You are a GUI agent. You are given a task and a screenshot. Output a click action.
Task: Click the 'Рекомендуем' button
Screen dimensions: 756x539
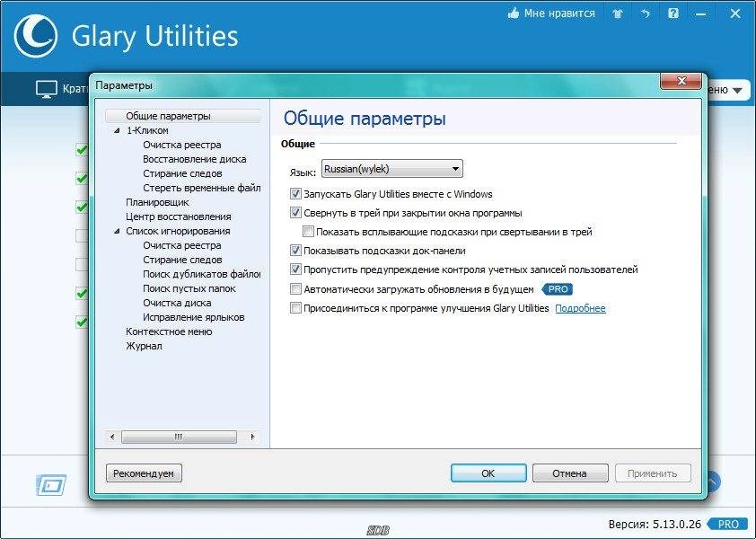[144, 473]
